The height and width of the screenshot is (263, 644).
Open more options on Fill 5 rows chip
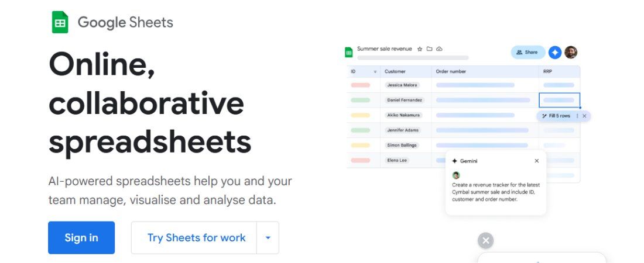pos(577,116)
